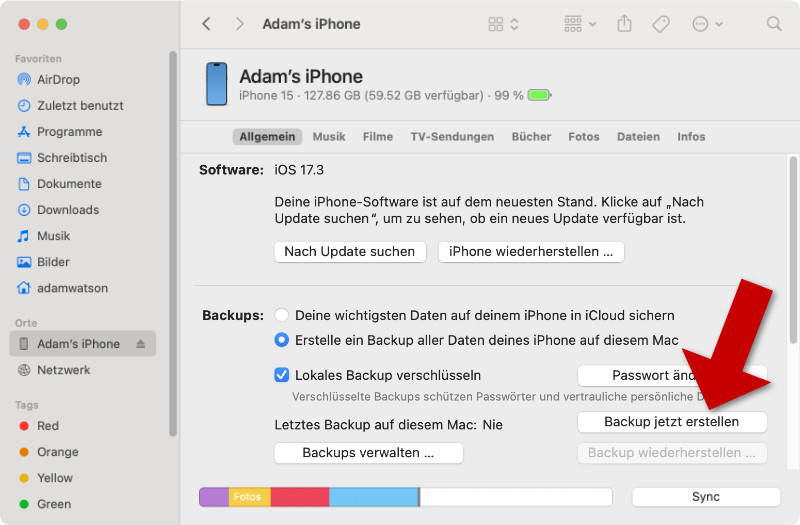Click the purple storage bar segment
800x525 pixels.
214,497
